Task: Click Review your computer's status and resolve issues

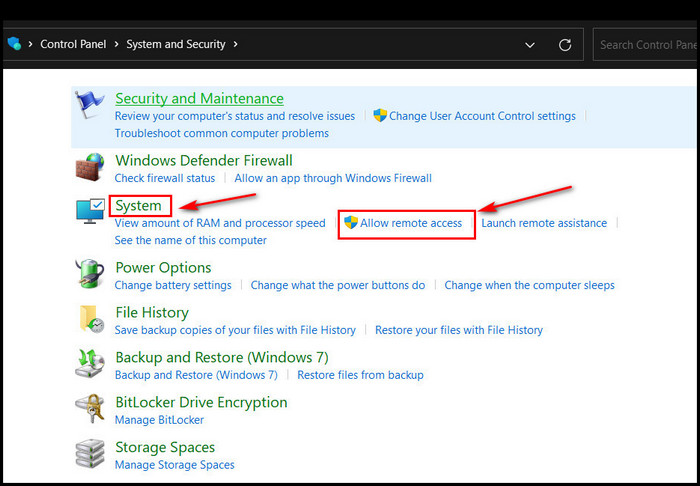Action: [x=235, y=116]
